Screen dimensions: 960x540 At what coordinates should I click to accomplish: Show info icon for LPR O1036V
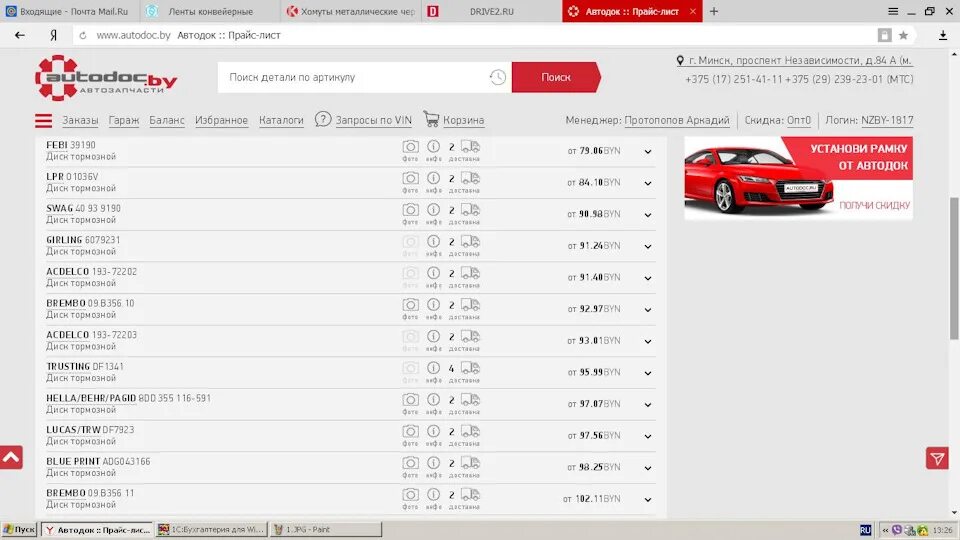click(433, 178)
